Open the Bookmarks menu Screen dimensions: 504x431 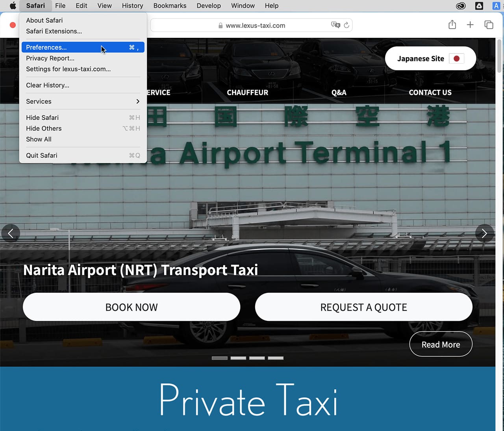(x=170, y=6)
